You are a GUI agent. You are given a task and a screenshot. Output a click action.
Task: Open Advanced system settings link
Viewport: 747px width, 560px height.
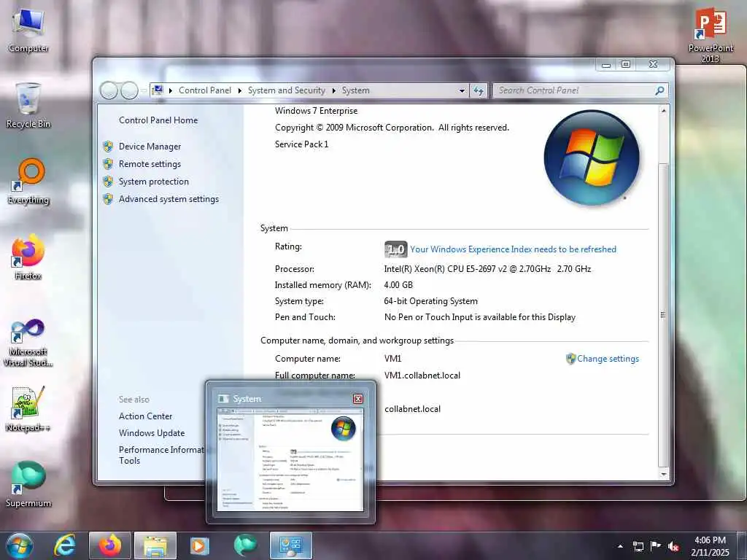(x=169, y=200)
